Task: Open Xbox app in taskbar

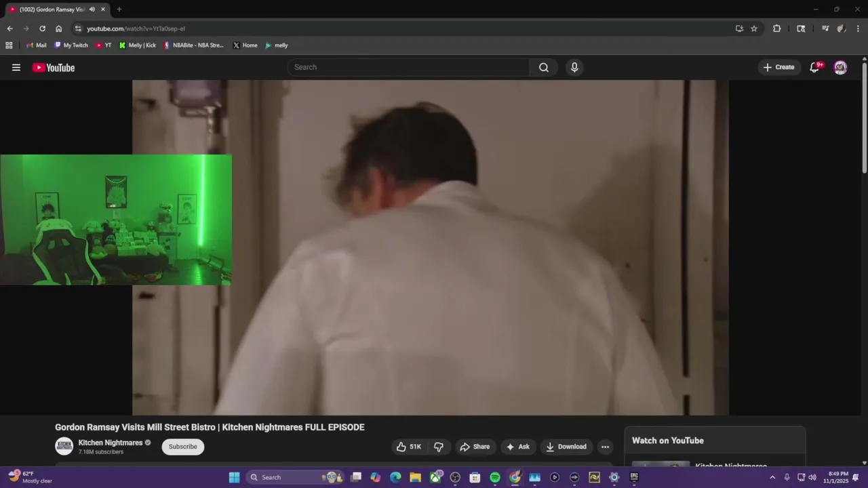Action: click(435, 477)
